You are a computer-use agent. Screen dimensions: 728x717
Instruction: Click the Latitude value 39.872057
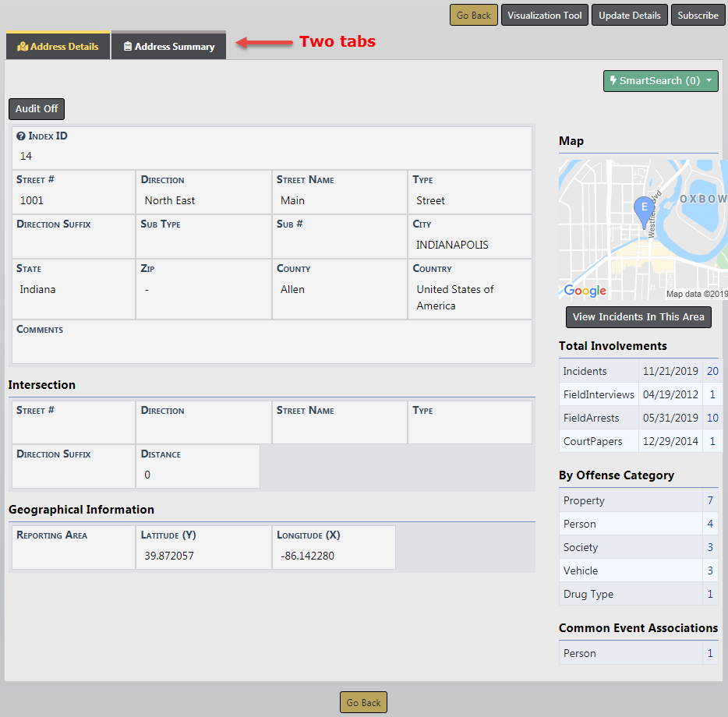tap(169, 556)
